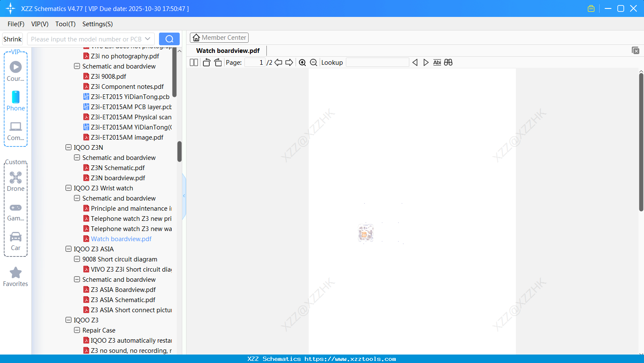Screen dimensions: 644x363
Task: Click the board thumbnail on the PDF page
Action: click(x=366, y=233)
